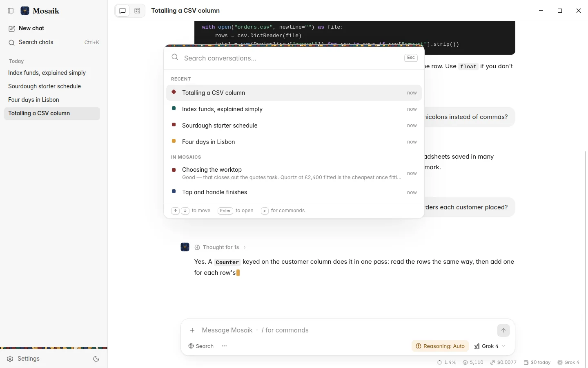
Task: Open Tap and handle finishes mosaic result
Action: click(294, 192)
